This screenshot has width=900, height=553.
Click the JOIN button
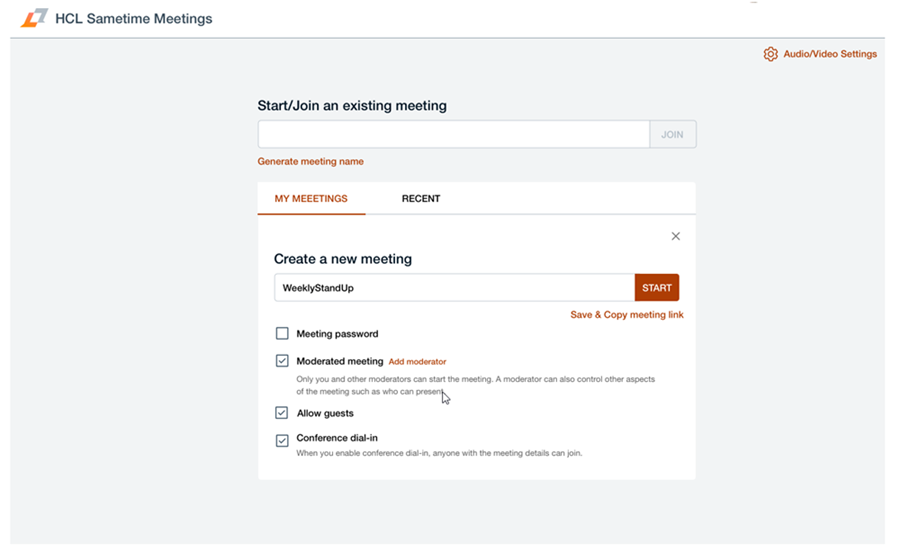(x=672, y=135)
